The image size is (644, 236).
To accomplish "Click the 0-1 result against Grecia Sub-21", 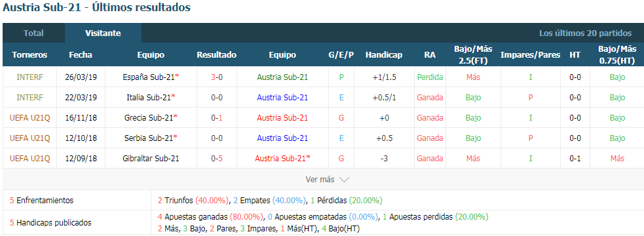I will tap(216, 117).
